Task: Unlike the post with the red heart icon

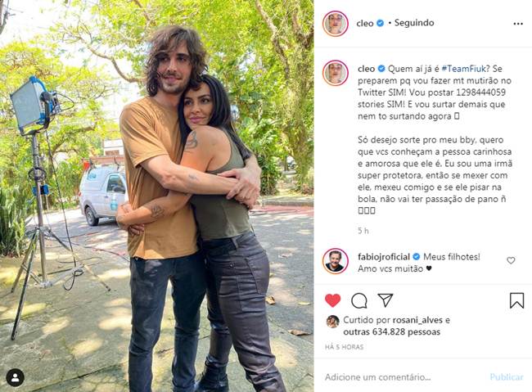Action: coord(332,300)
